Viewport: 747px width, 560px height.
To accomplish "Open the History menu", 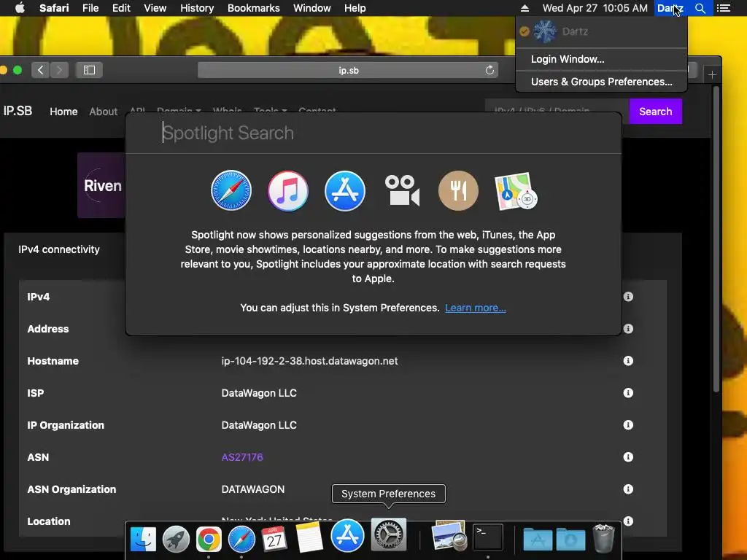I will click(x=197, y=8).
